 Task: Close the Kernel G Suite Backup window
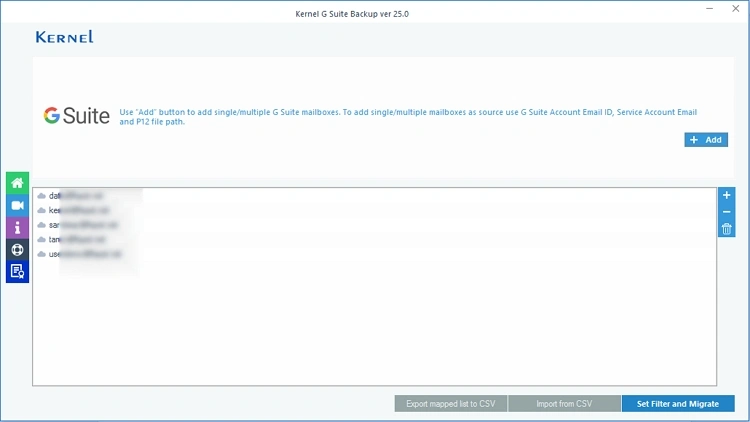pyautogui.click(x=736, y=9)
